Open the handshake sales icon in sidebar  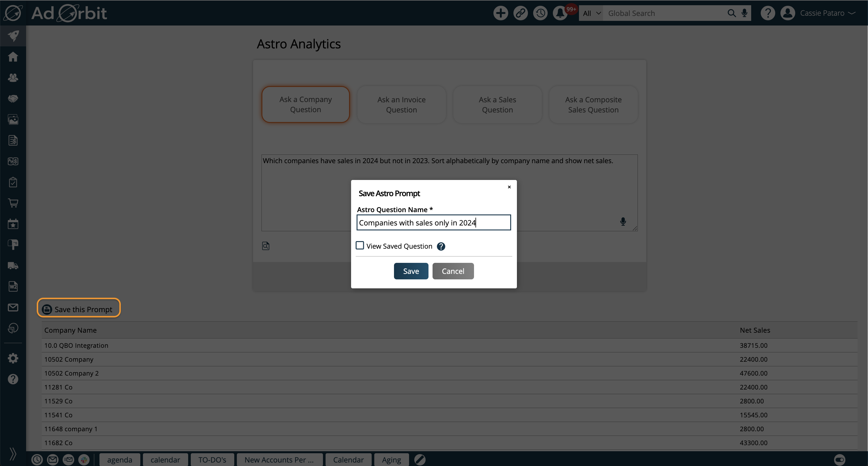[x=13, y=99]
